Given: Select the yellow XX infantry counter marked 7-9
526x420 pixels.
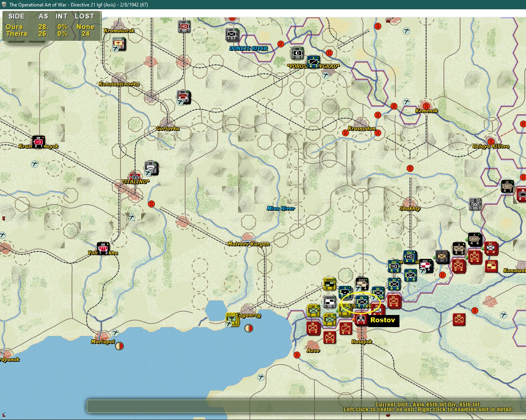Looking at the screenshot, I should pyautogui.click(x=313, y=311).
